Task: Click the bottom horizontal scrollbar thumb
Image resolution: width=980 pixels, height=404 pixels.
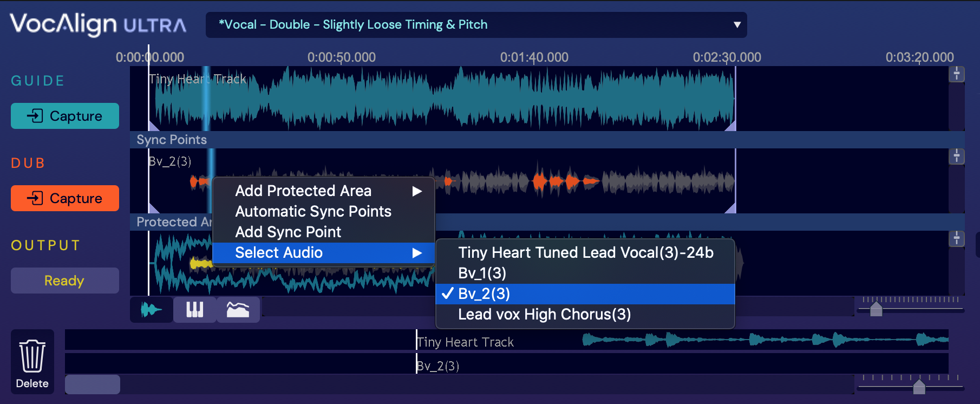Action: coord(93,385)
